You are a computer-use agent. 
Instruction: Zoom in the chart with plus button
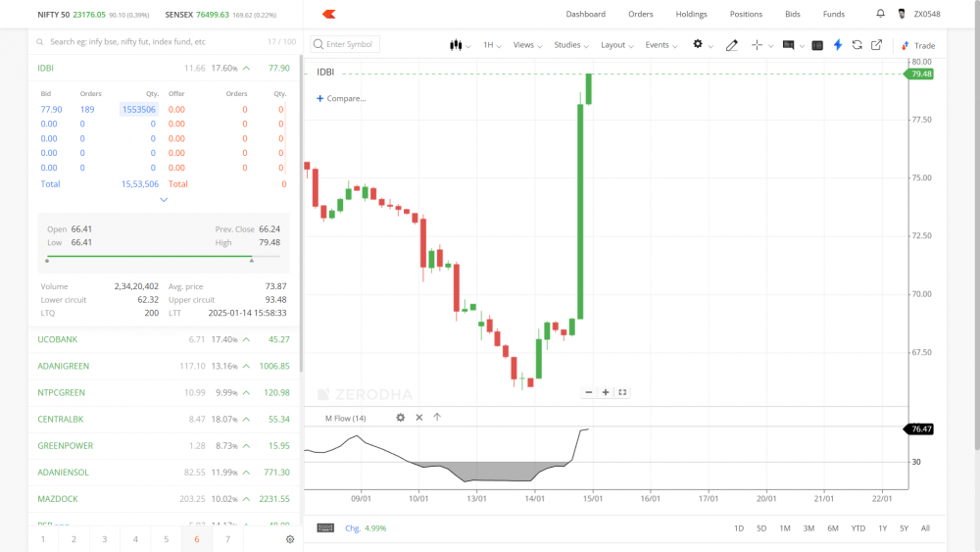605,392
